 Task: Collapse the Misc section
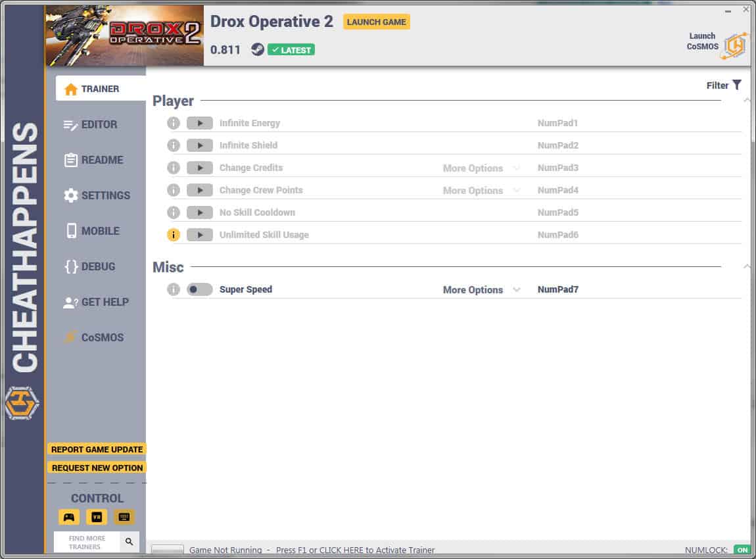tap(747, 266)
